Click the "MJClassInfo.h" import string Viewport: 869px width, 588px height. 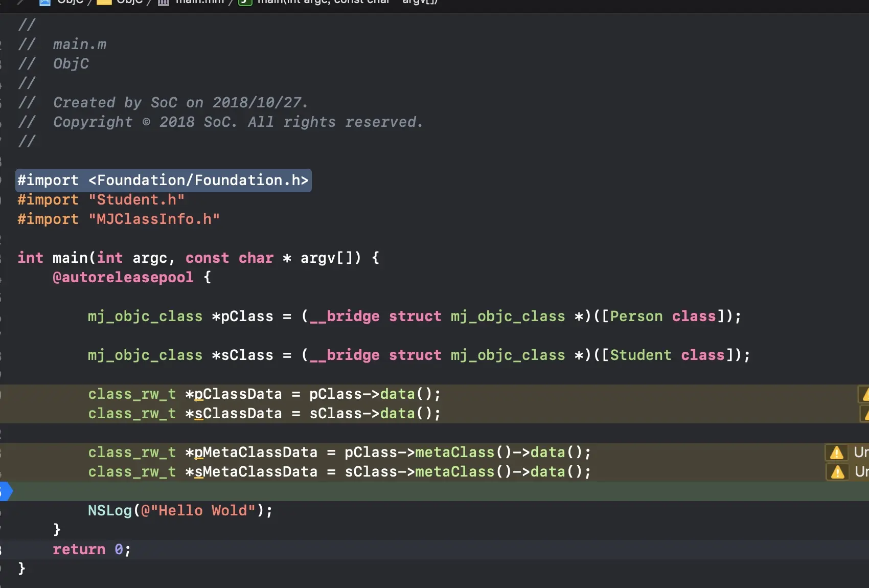point(154,219)
